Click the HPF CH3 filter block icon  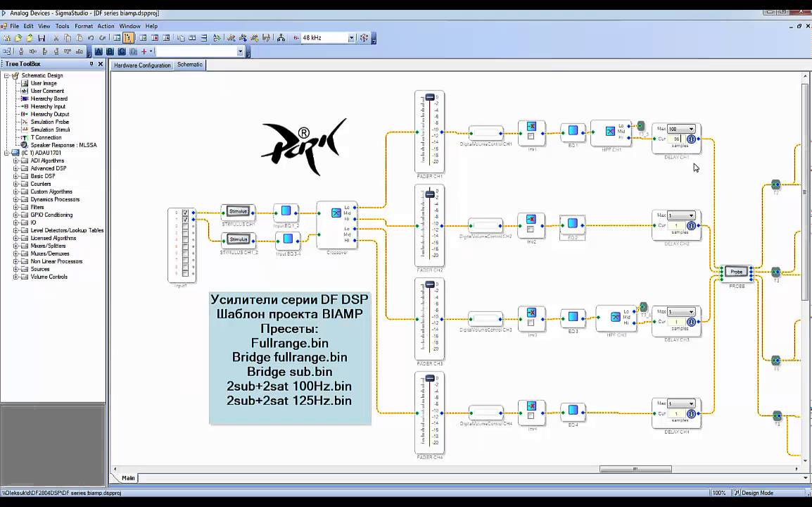(615, 317)
